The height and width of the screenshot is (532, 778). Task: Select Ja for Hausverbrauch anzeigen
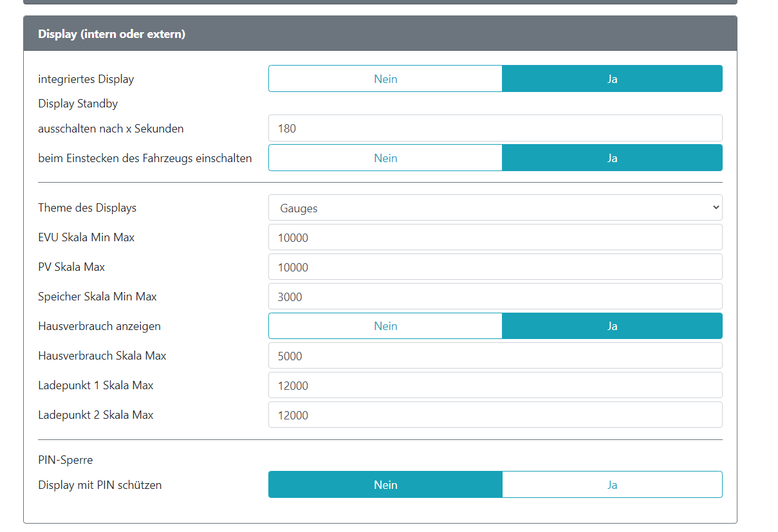pos(612,326)
